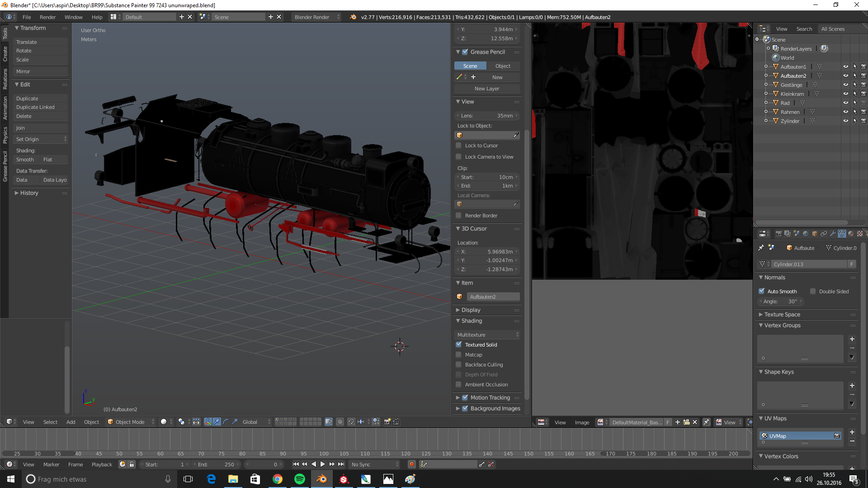This screenshot has width=868, height=488.
Task: Switch Grease Pencil source to Object
Action: coord(503,66)
